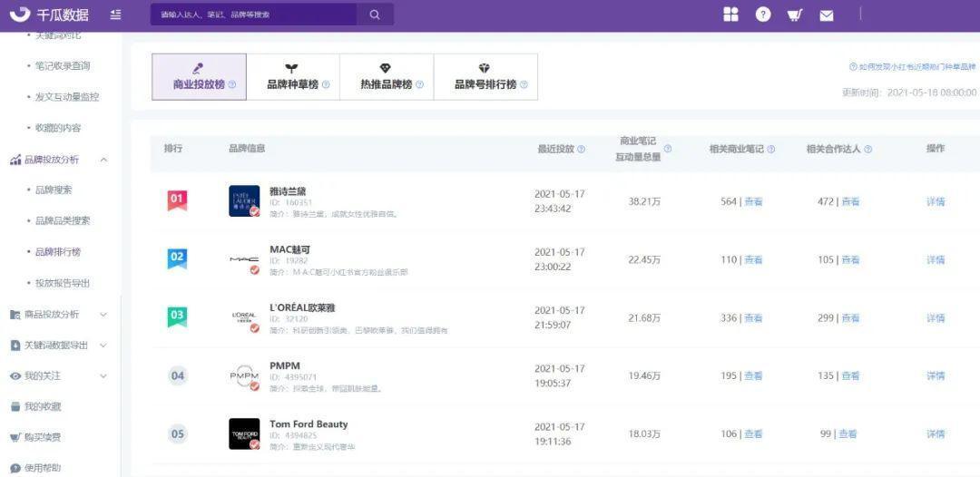Open 收藏的内容 in sidebar
Screen dimensions: 980x477
click(x=58, y=128)
